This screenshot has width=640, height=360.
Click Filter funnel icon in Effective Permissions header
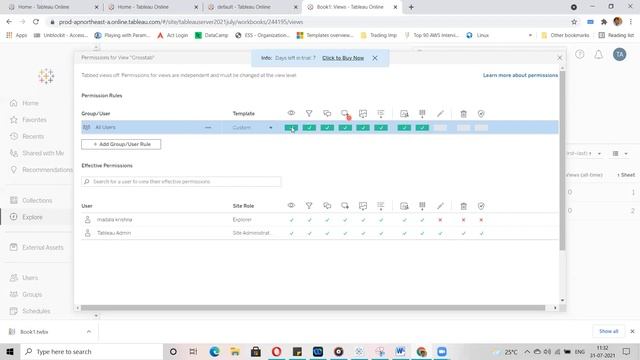tap(309, 206)
